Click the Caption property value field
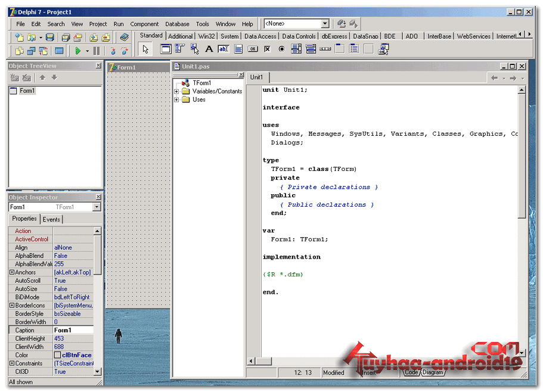The width and height of the screenshot is (543, 392). pos(73,330)
